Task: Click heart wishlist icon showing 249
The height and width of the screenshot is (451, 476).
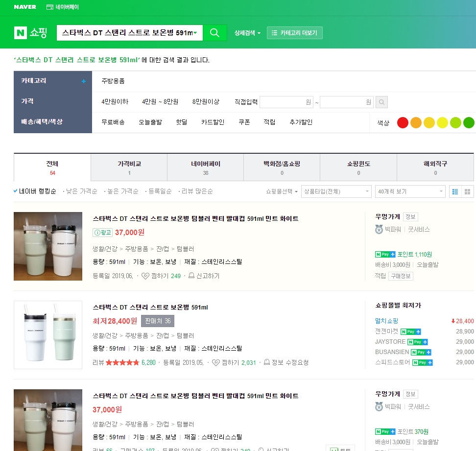Action: 145,276
